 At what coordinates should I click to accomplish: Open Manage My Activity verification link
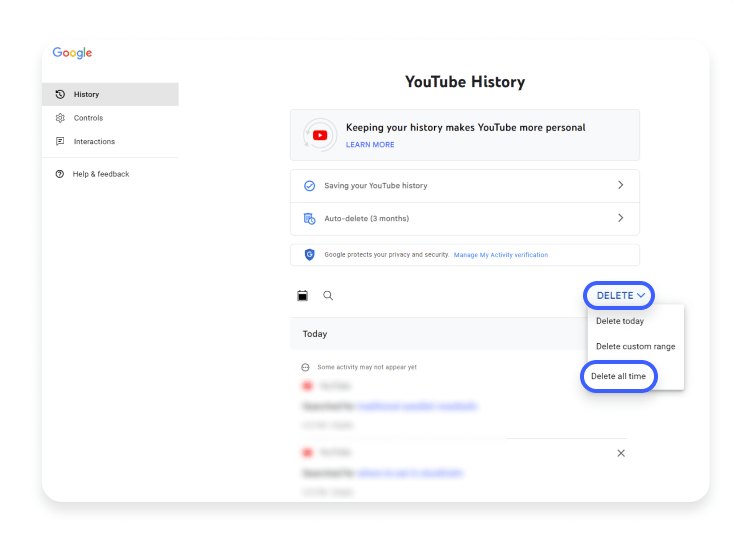point(501,255)
